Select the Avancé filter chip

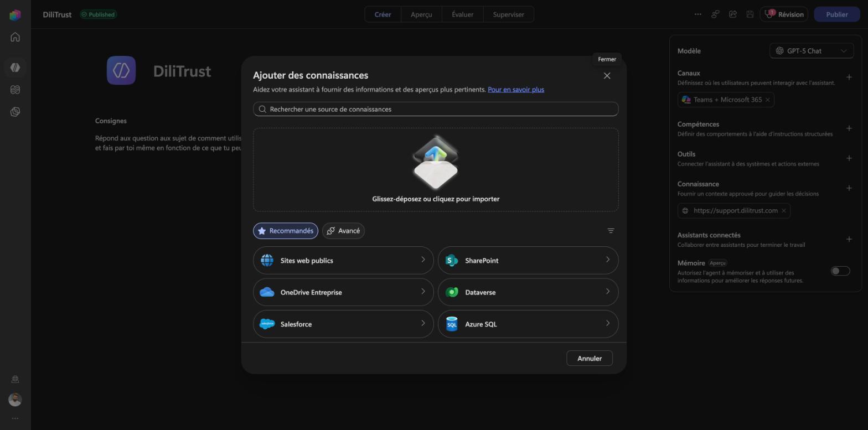click(x=343, y=231)
